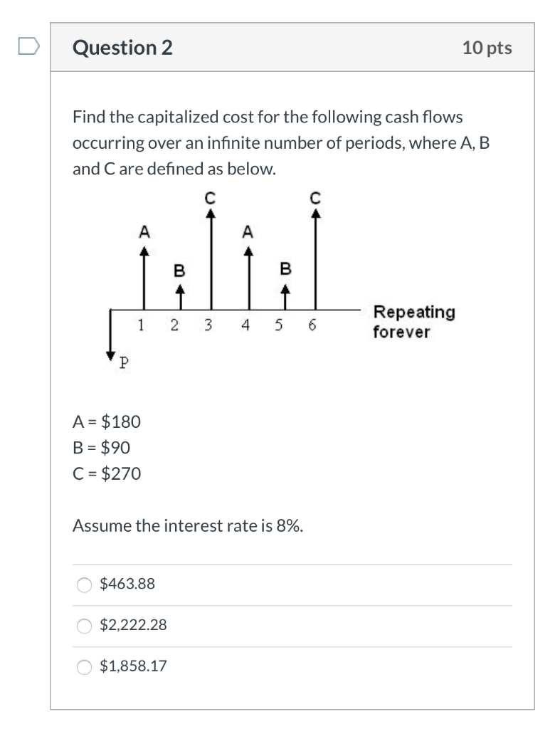Select the last answer's radio button
This screenshot has height=729, width=560.
click(x=83, y=666)
